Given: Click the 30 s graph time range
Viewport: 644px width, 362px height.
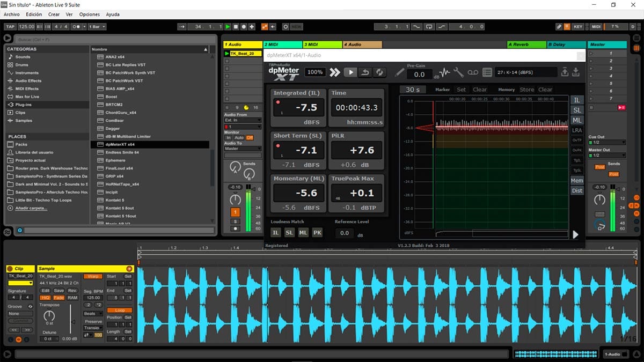Looking at the screenshot, I should 413,90.
